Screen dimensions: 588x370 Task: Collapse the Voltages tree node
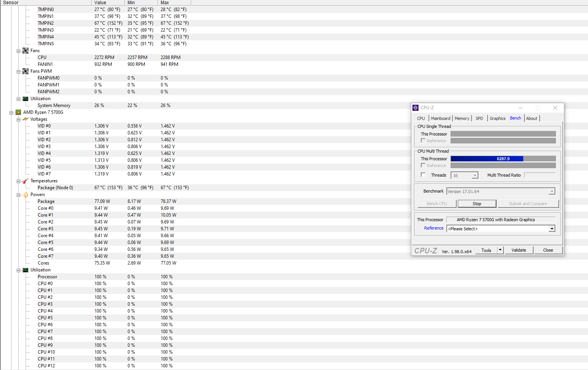tap(18, 120)
